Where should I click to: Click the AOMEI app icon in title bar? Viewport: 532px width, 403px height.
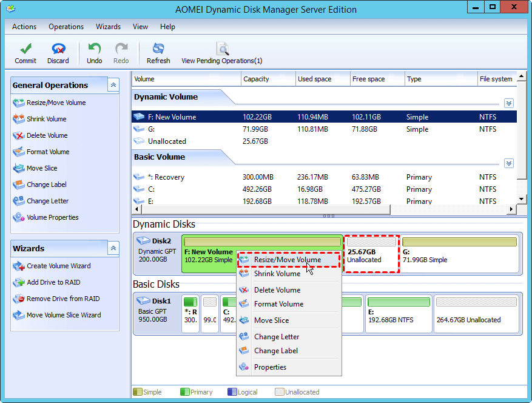click(x=11, y=9)
